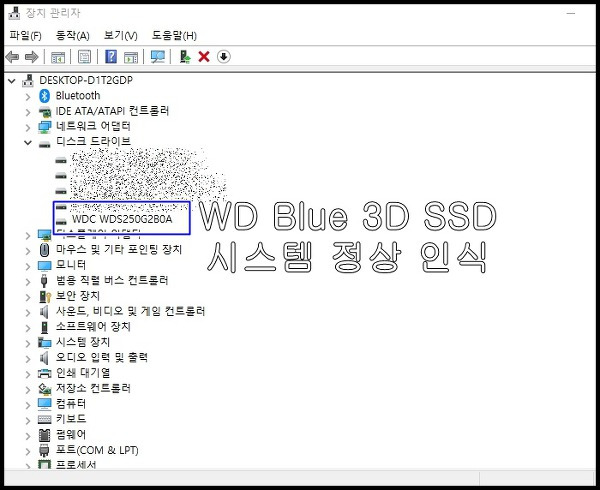Select the keyboard icon for 키보드

44,419
